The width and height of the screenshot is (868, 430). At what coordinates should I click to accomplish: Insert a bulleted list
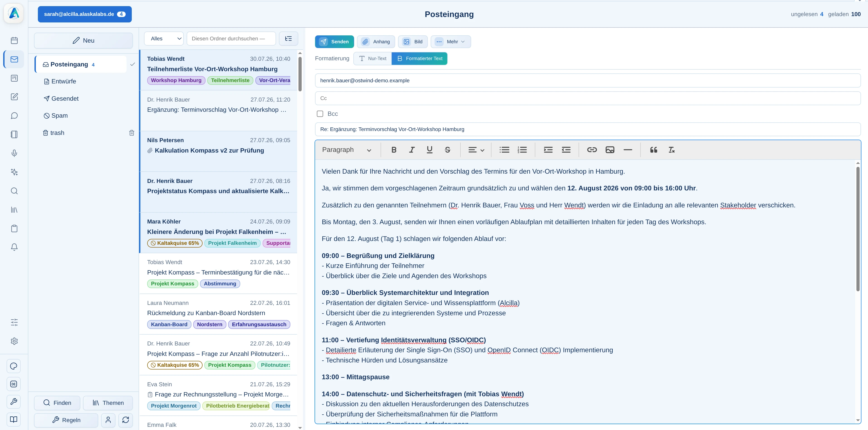click(x=504, y=150)
